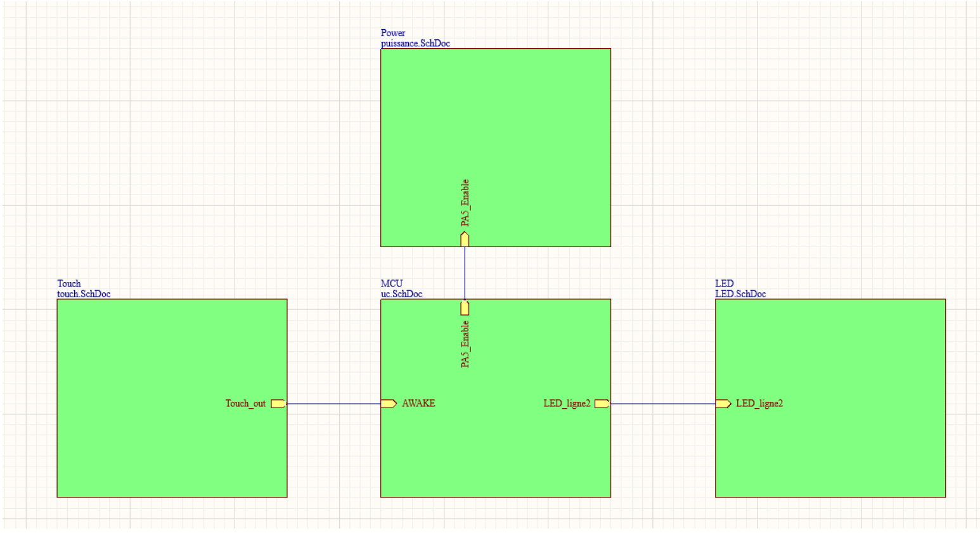Click the LED.SchDoc file name label

(x=740, y=294)
